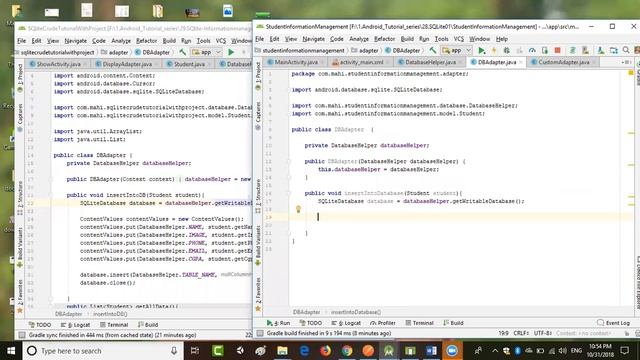Toggle Favorites tool window in left IDE
This screenshot has height=360, width=640.
(20, 296)
